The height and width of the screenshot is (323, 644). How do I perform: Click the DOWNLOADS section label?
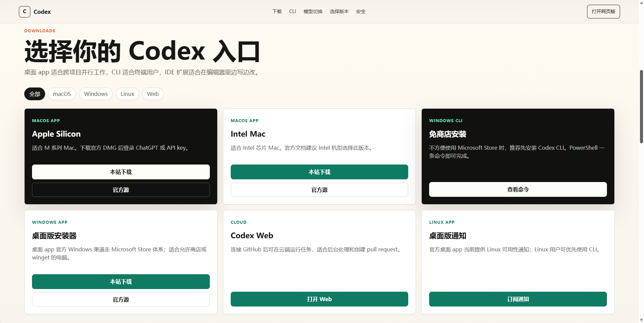[40, 31]
